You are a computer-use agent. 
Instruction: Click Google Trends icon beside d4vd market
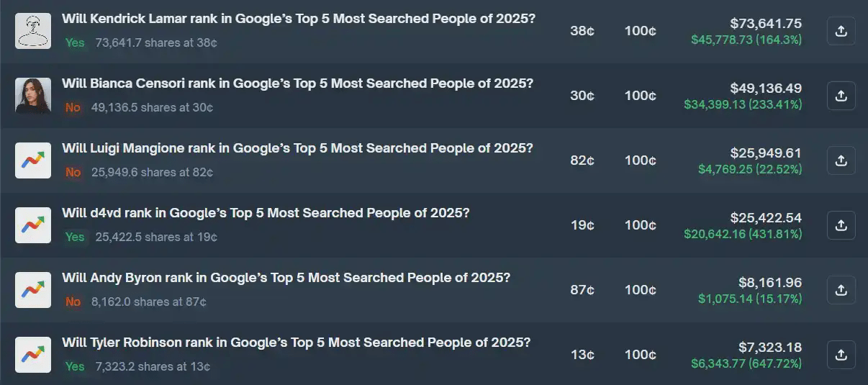[x=33, y=225]
